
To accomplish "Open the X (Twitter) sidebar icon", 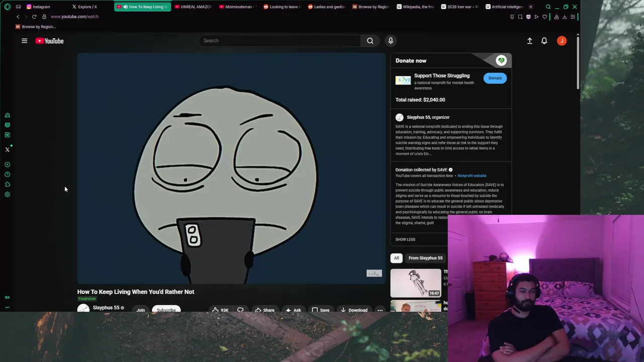I will click(x=7, y=150).
